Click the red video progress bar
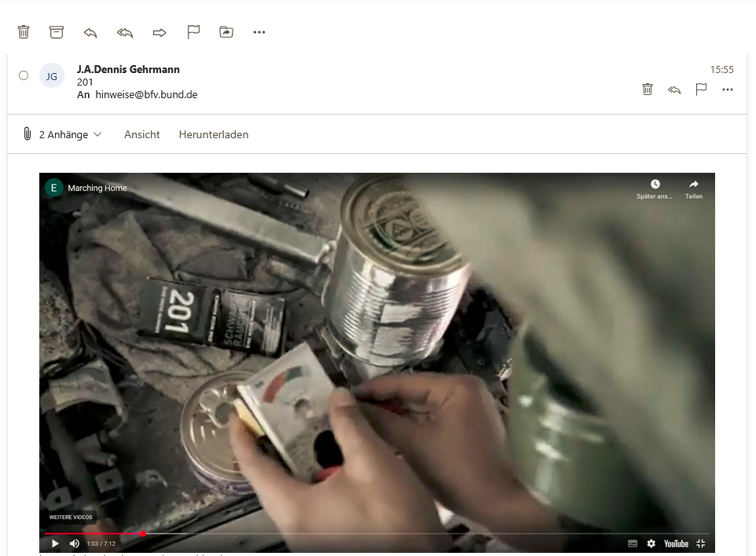 coord(94,534)
